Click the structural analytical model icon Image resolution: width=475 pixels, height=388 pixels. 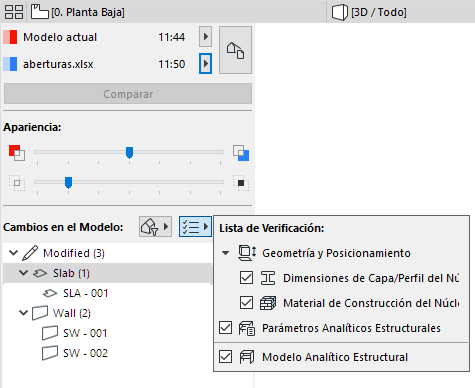pyautogui.click(x=247, y=357)
